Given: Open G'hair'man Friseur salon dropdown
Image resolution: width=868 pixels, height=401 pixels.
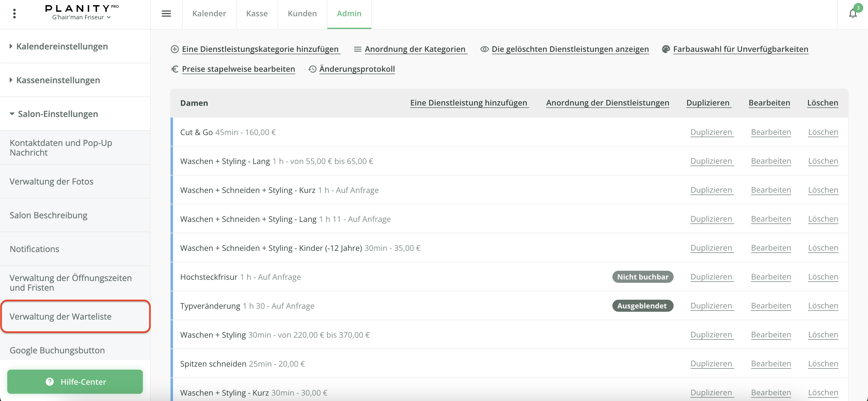Looking at the screenshot, I should [81, 17].
